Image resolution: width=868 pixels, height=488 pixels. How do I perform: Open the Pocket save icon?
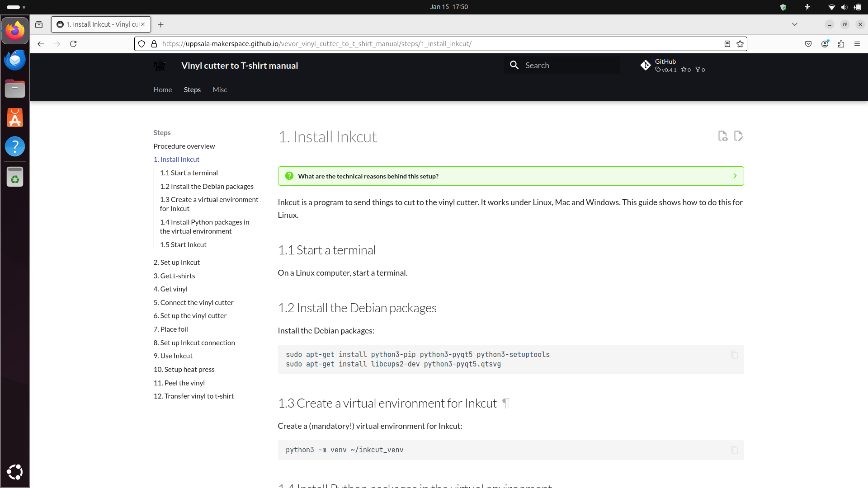click(x=808, y=44)
